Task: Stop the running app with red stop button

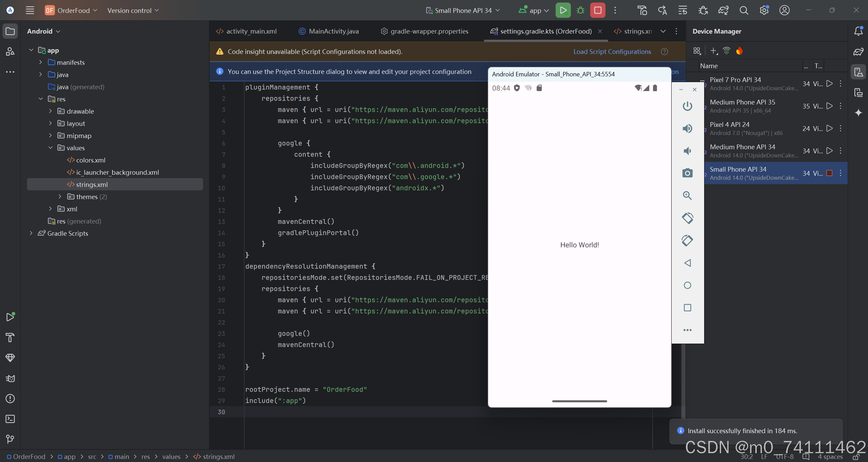Action: click(598, 10)
